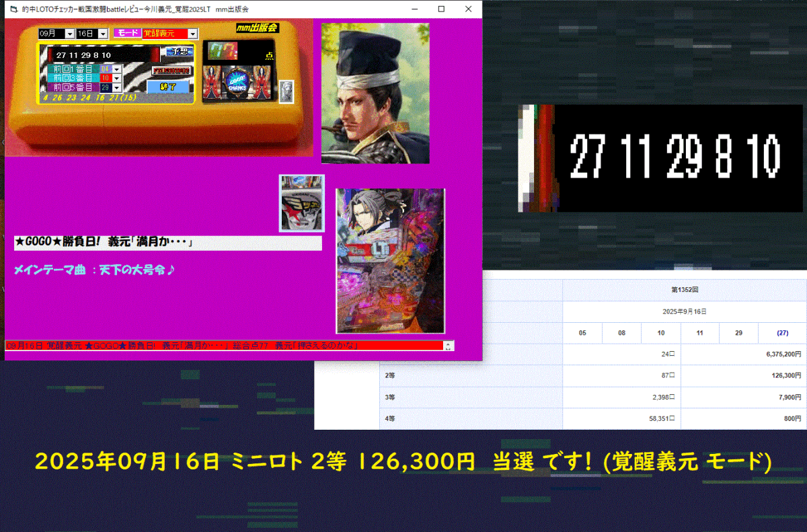
Task: Click the enlarged 27 11 29 8 10 display
Action: pos(662,158)
